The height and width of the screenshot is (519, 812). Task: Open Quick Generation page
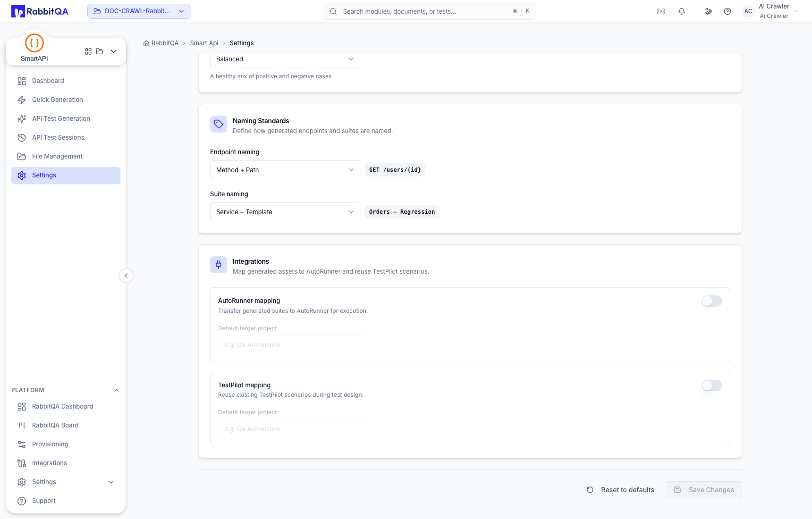tap(66, 100)
